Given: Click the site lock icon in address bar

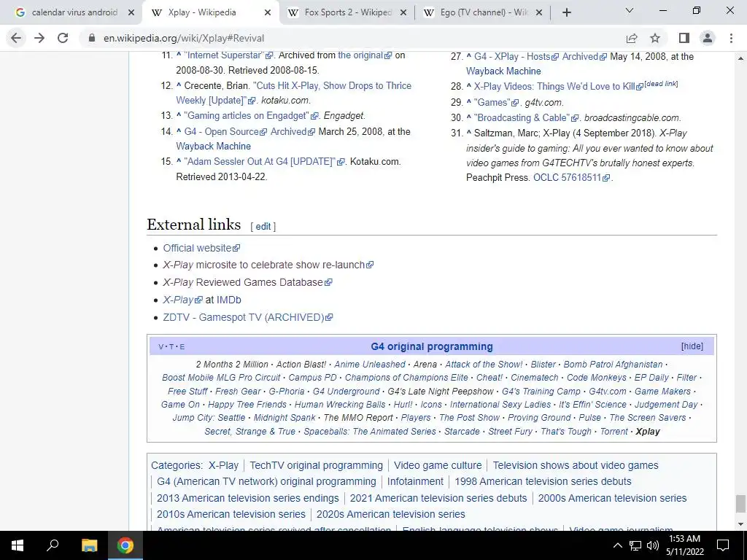Looking at the screenshot, I should point(92,38).
